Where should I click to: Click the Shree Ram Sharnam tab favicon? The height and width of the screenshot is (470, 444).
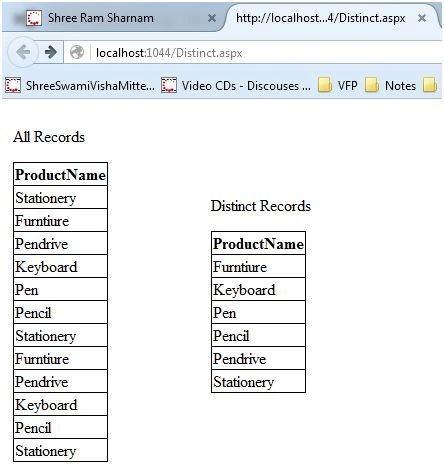pos(34,18)
